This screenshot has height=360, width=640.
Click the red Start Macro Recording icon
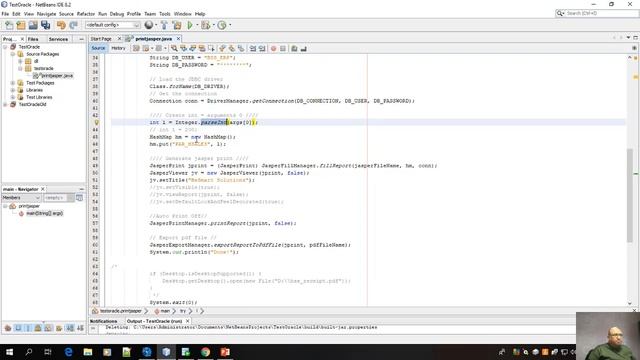pyautogui.click(x=273, y=49)
